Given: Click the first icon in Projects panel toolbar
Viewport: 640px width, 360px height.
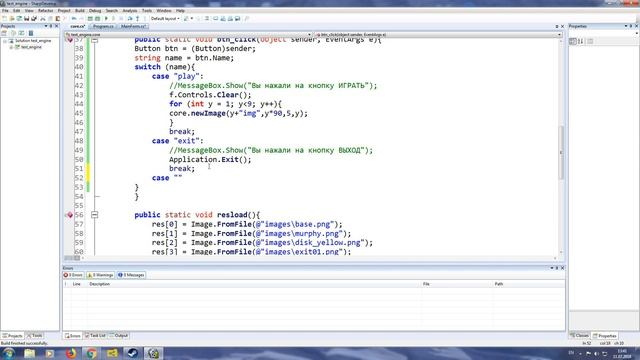Looking at the screenshot, I should [x=4, y=33].
